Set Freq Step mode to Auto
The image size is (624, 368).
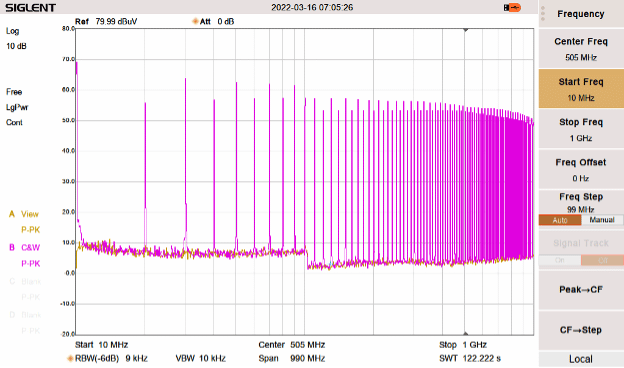[560, 220]
